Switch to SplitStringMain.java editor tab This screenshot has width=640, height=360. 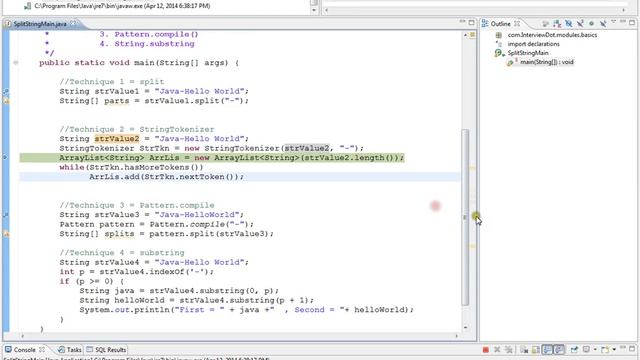(x=40, y=24)
